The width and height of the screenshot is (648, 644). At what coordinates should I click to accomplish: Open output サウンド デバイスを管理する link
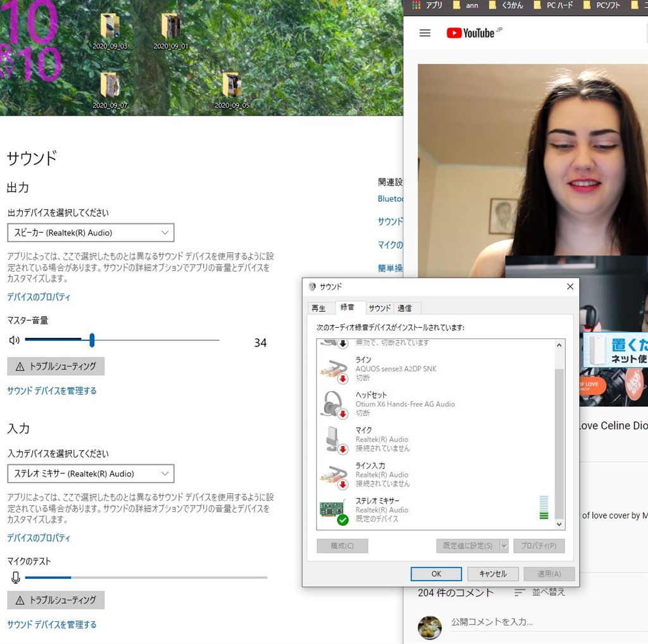52,390
